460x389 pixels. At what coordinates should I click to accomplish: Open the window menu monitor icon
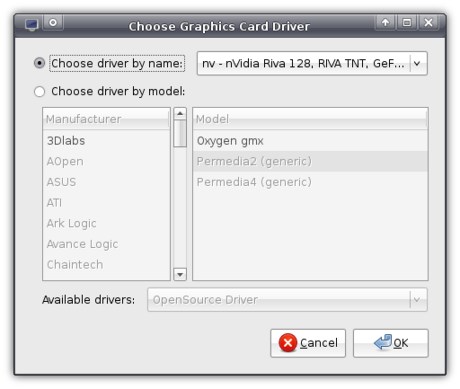pyautogui.click(x=32, y=25)
